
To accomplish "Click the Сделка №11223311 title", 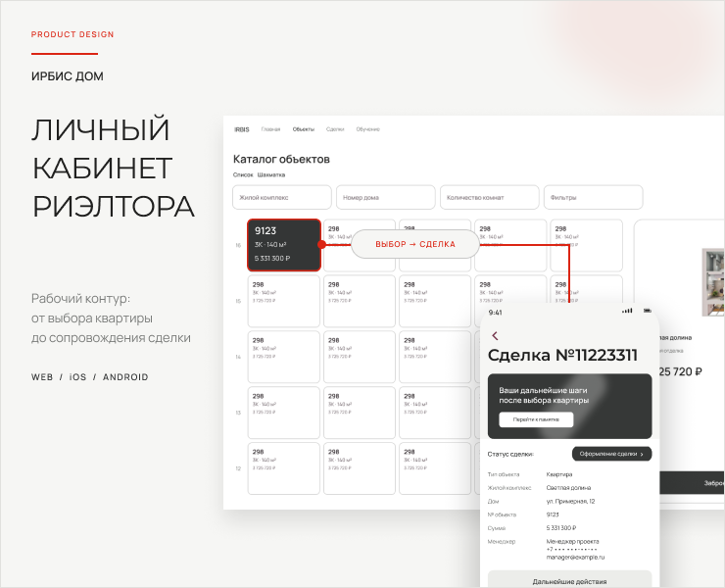I will [x=562, y=356].
